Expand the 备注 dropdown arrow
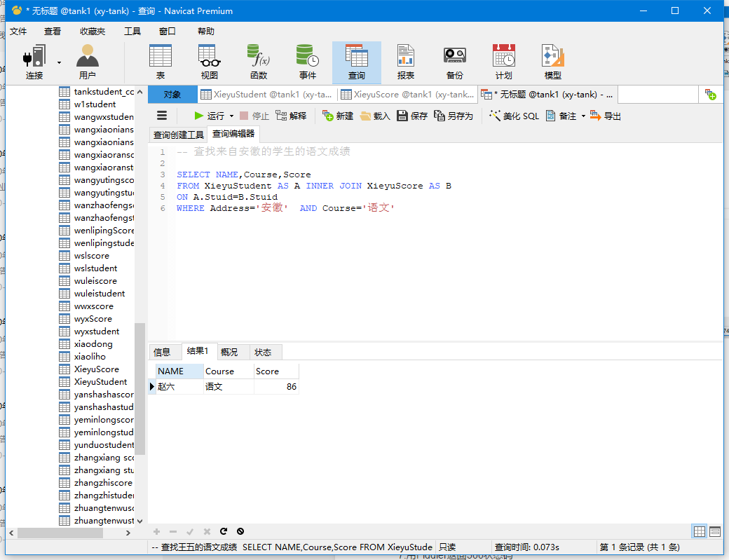This screenshot has width=729, height=560. point(583,116)
